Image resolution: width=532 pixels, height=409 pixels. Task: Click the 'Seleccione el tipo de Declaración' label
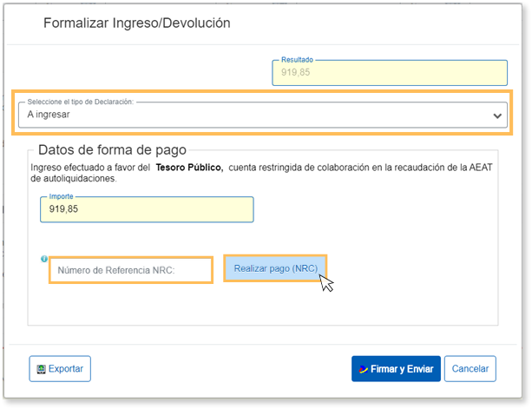coord(80,102)
